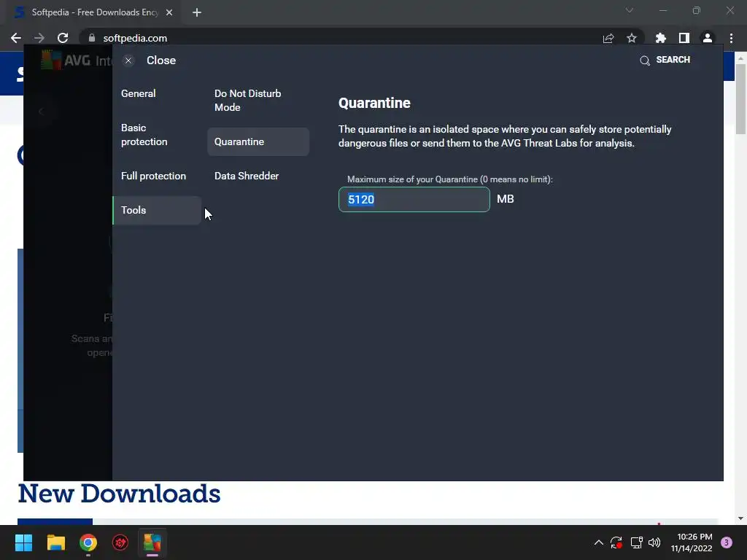
Task: Open the Windows Start menu
Action: 23,542
